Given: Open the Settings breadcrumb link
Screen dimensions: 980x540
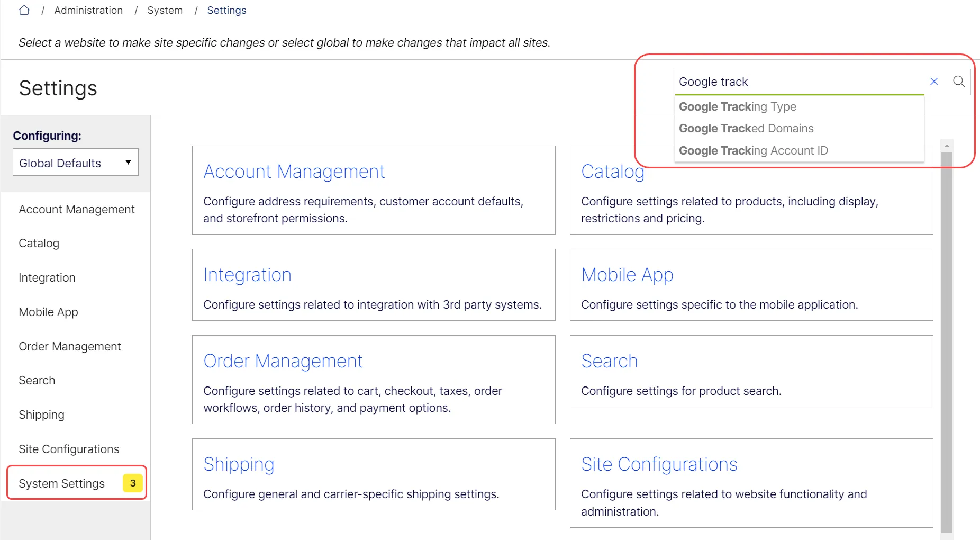Looking at the screenshot, I should click(x=226, y=10).
